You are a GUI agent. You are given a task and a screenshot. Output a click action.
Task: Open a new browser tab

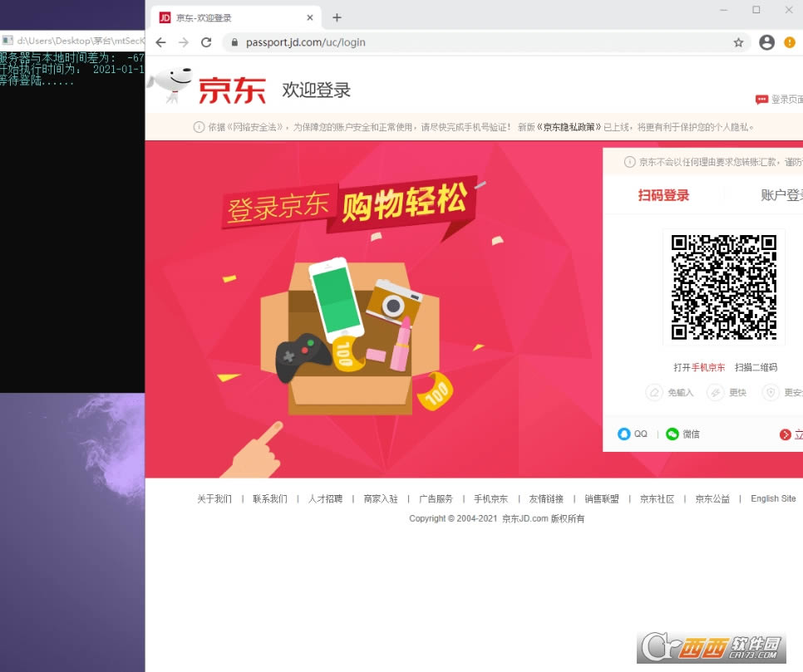click(x=337, y=17)
